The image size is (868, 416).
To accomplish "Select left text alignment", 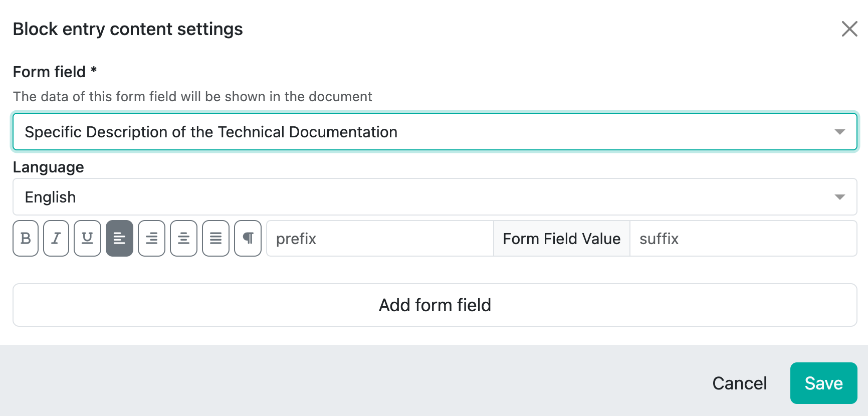I will [x=119, y=239].
